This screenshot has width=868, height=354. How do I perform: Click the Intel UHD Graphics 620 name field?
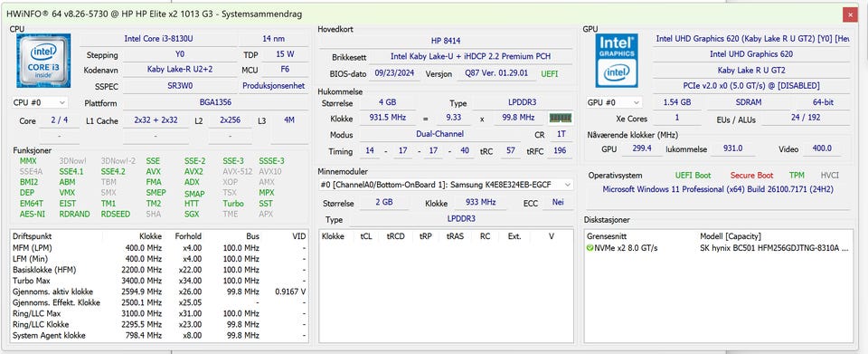pyautogui.click(x=751, y=54)
